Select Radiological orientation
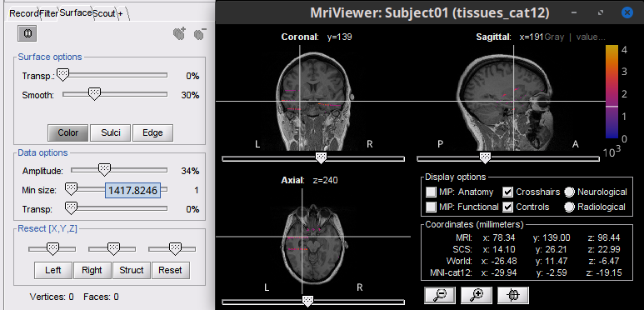The image size is (644, 310). pyautogui.click(x=569, y=207)
